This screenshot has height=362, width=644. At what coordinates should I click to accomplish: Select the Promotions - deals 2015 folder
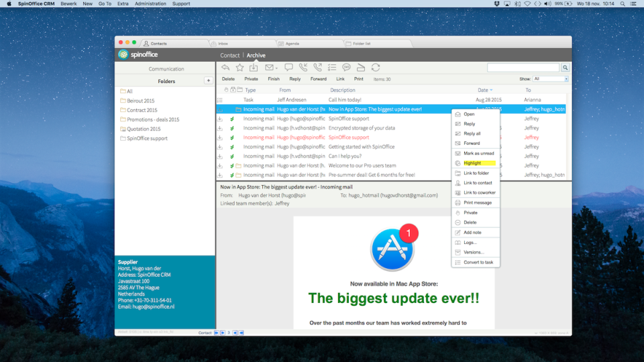coord(150,119)
